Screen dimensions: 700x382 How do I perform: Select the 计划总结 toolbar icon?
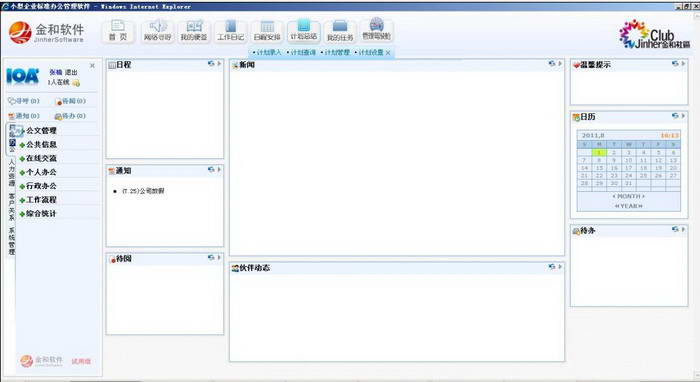tap(304, 31)
